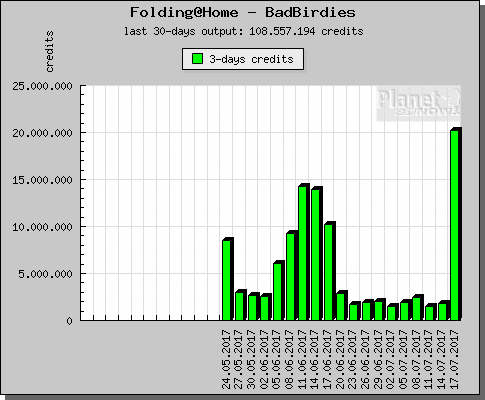Select the bar for 11.07.2017
This screenshot has width=485, height=400.
click(430, 312)
